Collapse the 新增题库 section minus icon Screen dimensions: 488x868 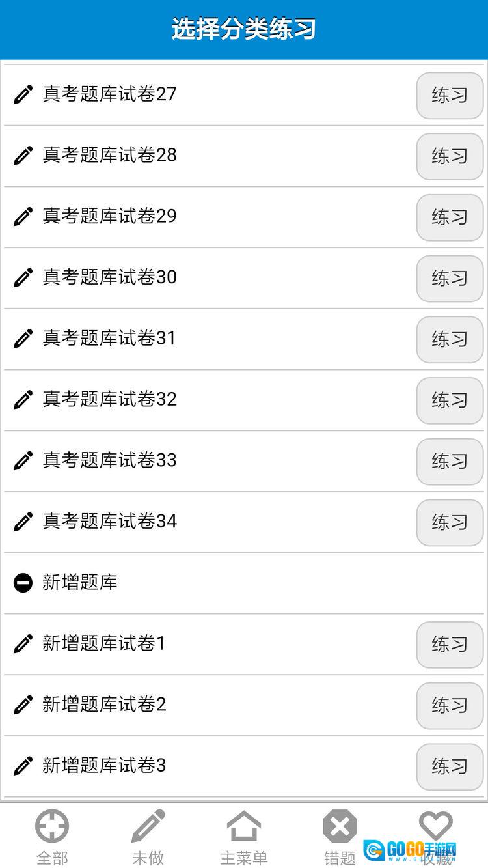pyautogui.click(x=23, y=583)
